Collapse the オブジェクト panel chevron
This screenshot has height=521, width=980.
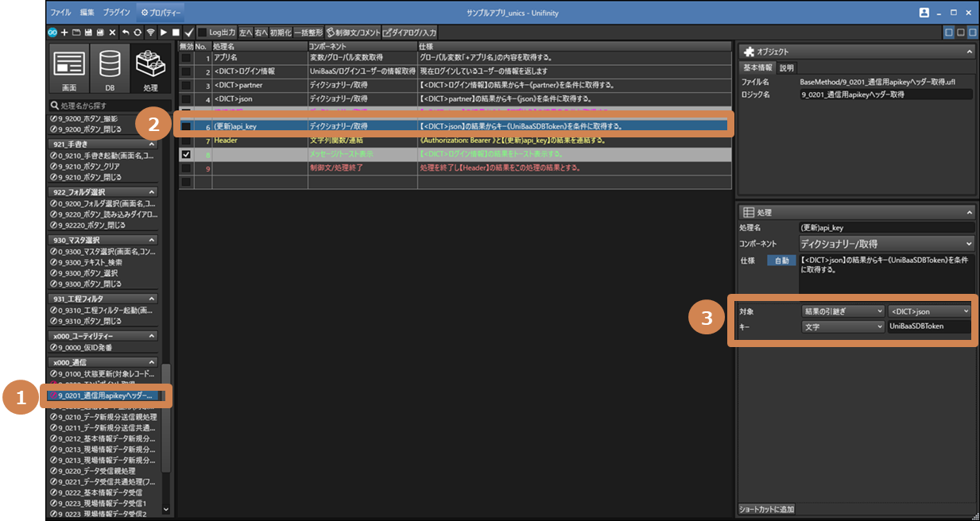[x=969, y=51]
